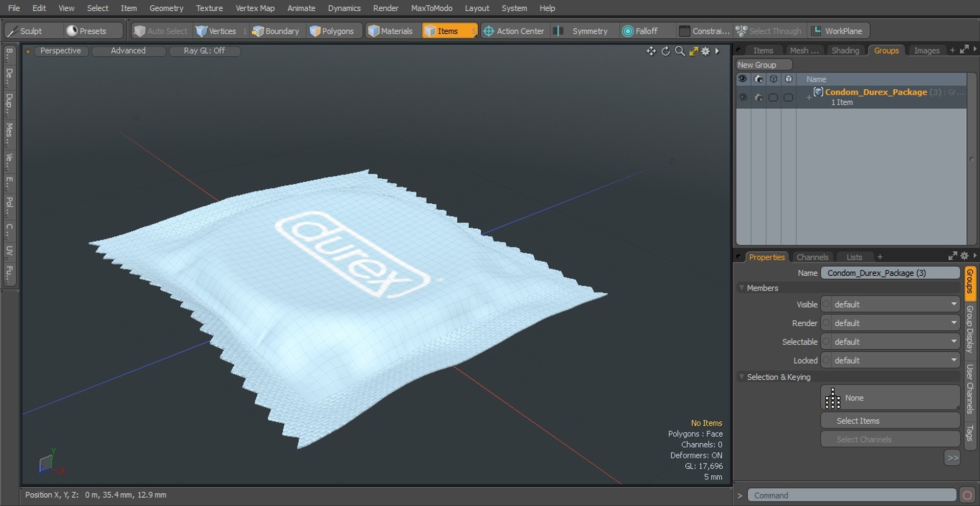
Task: Open the Group Display vertical tab
Action: 970,329
